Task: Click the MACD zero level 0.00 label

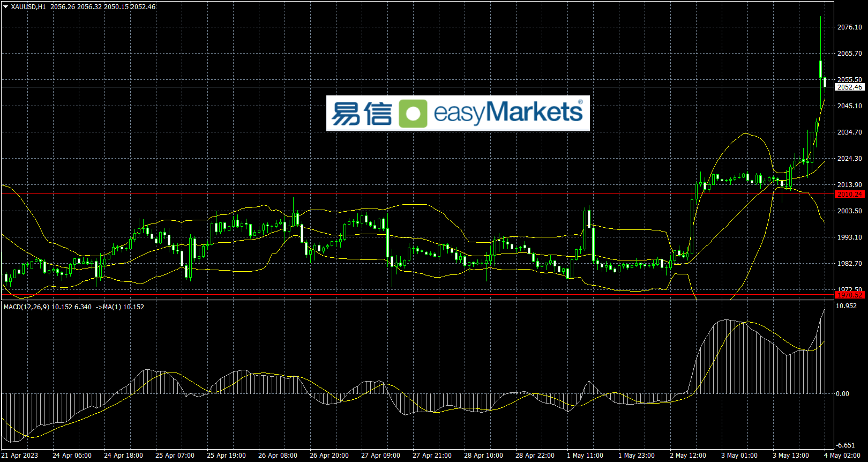Action: tap(843, 394)
